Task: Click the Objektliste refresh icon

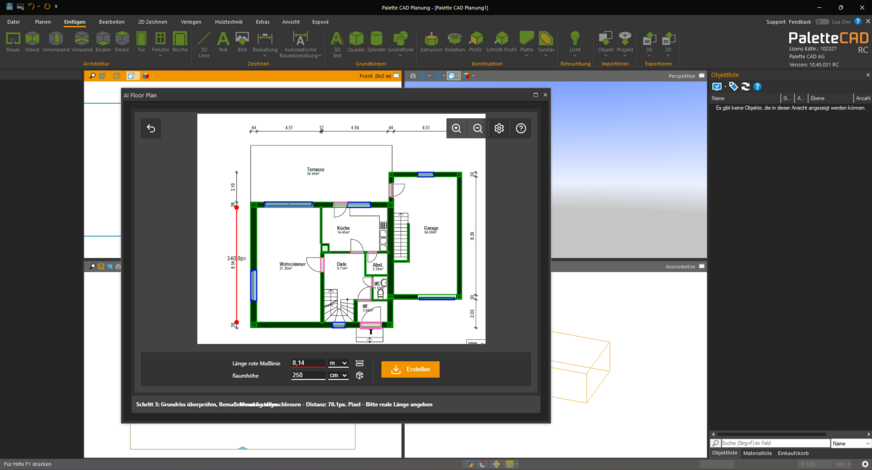Action: click(x=746, y=86)
